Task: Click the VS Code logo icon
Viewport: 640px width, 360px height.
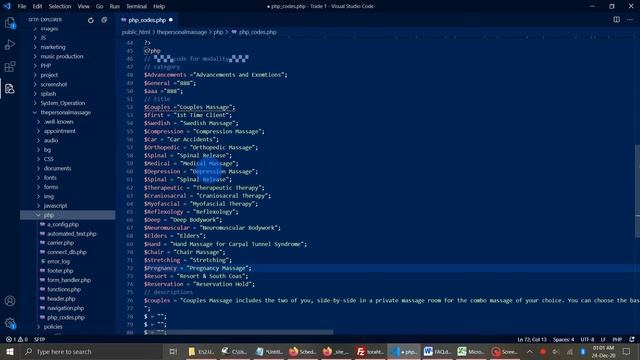Action: [x=7, y=6]
